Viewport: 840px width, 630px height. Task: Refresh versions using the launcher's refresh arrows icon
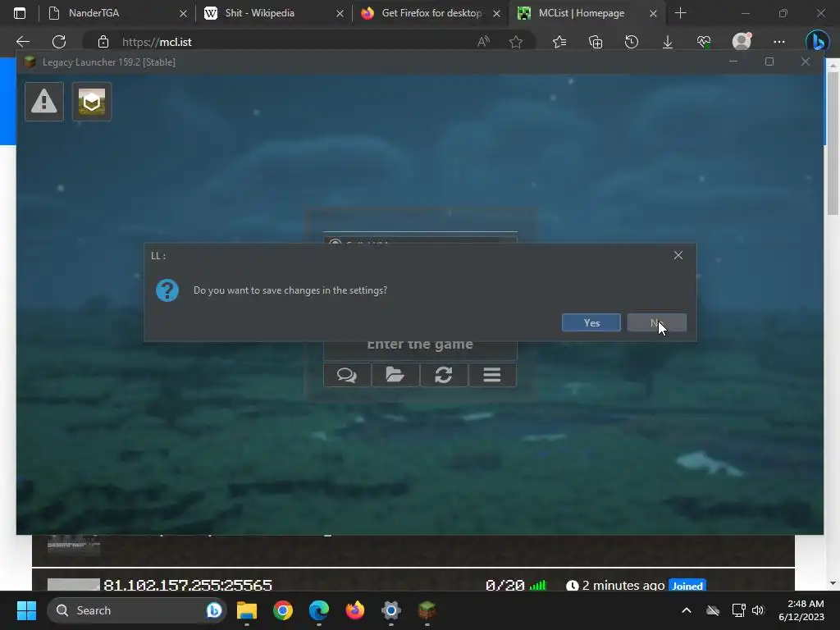tap(444, 374)
